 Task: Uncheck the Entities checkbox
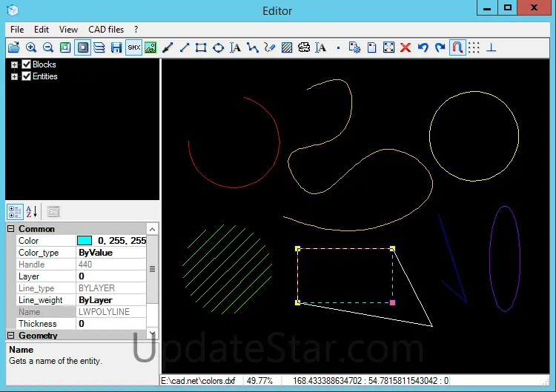[x=26, y=76]
